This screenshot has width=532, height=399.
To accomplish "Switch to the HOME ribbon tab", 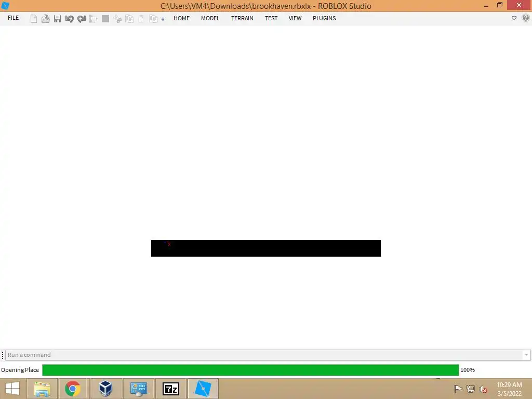I will (181, 18).
